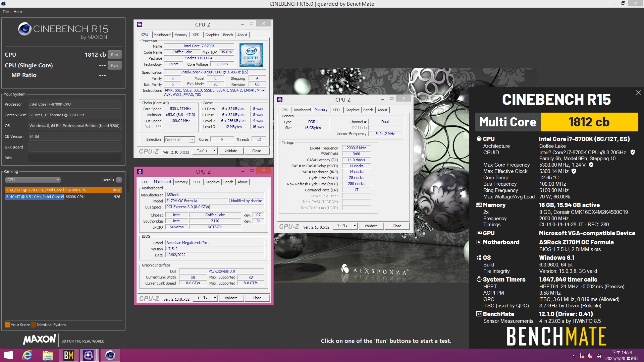Click the Info text field

(74, 158)
